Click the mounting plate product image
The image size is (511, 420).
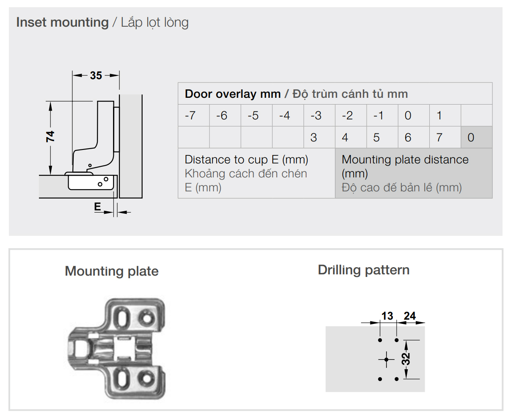[116, 348]
